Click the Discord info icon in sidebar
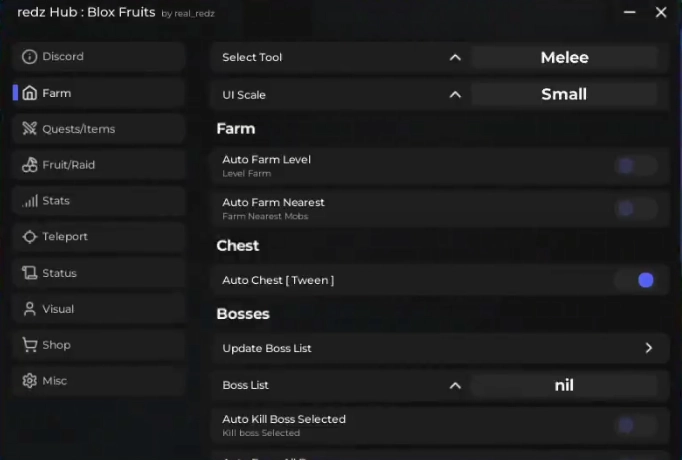The width and height of the screenshot is (682, 460). (x=29, y=57)
